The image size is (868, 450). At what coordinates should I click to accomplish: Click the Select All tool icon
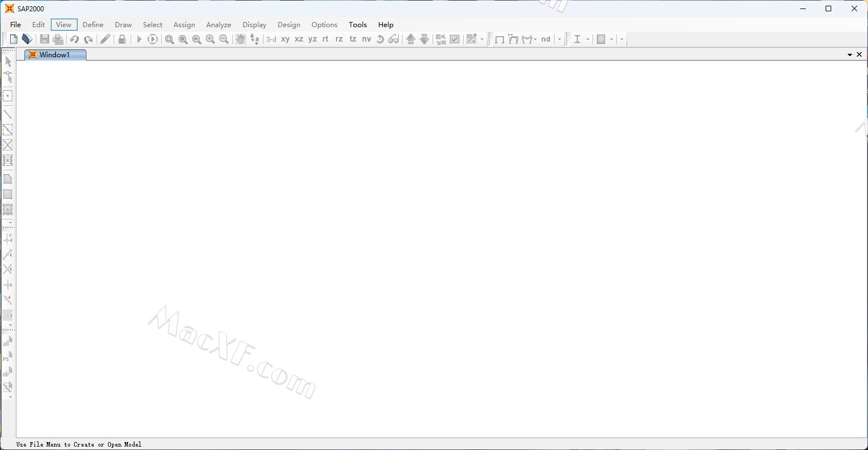[8, 341]
